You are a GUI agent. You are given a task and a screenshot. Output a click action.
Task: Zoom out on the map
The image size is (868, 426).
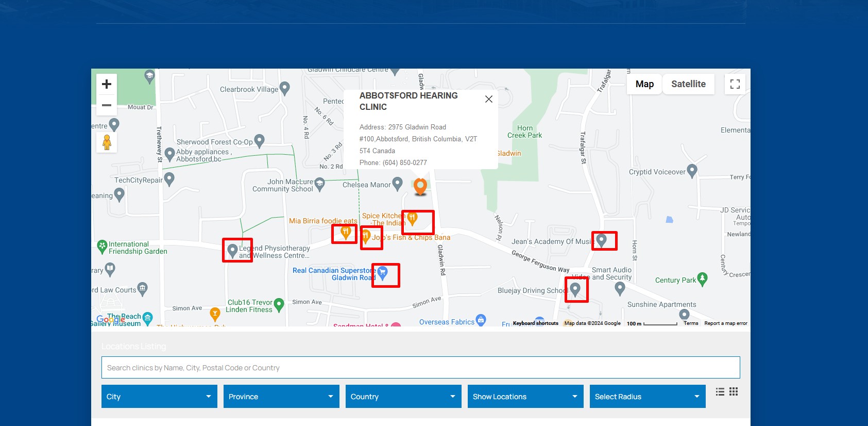pyautogui.click(x=107, y=105)
